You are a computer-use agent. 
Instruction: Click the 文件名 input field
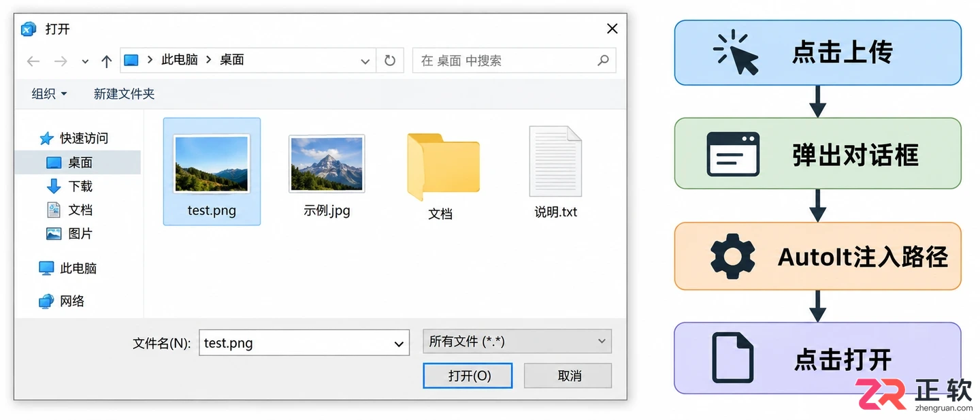click(304, 343)
